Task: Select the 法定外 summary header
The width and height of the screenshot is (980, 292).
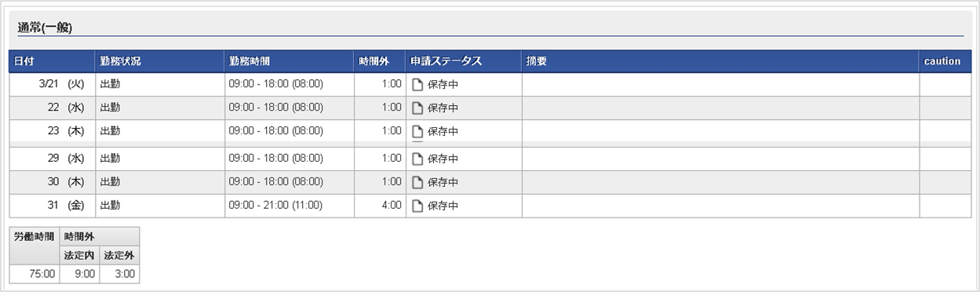Action: point(119,254)
